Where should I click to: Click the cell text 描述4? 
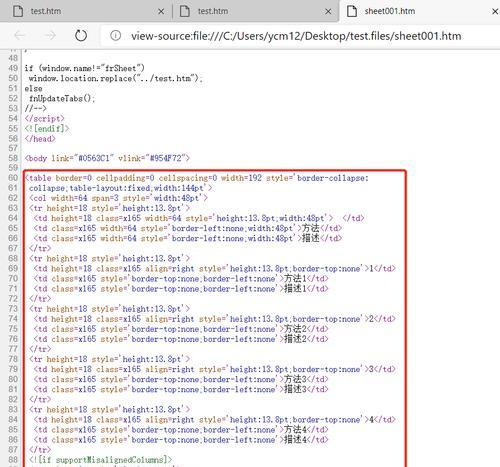295,440
